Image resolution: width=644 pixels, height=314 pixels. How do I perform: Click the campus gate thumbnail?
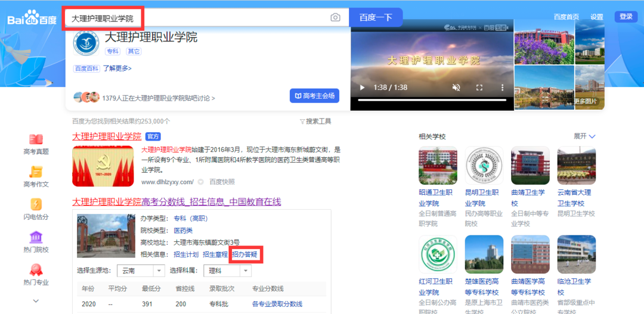[x=106, y=235]
